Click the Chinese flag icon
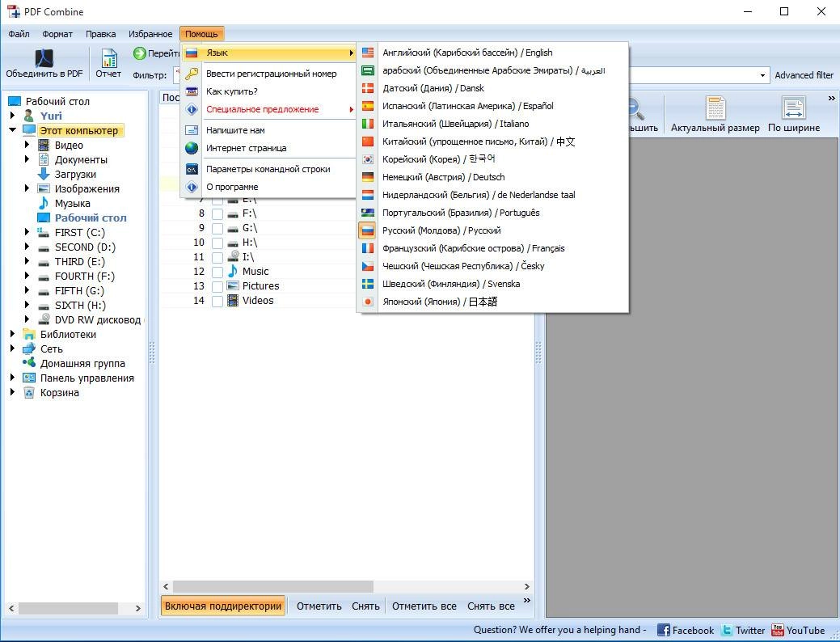The height and width of the screenshot is (642, 840). click(368, 141)
